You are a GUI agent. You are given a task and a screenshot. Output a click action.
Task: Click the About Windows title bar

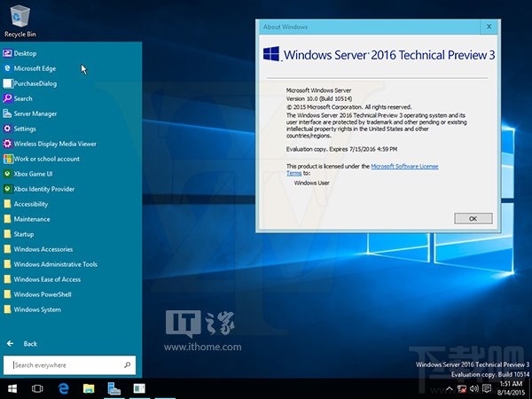coord(370,27)
